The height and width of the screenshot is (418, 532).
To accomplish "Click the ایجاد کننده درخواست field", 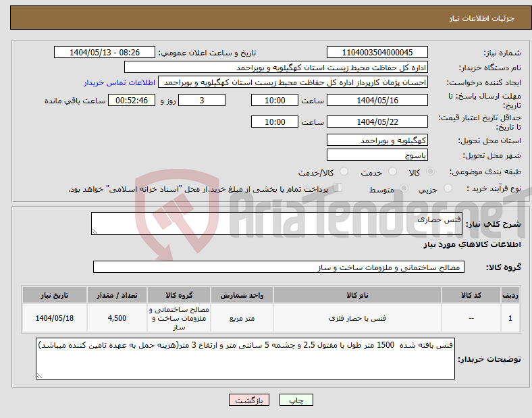I will (x=293, y=82).
